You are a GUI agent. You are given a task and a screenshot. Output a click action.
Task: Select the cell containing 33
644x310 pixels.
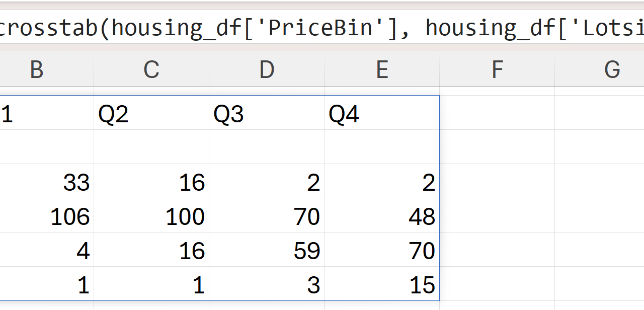(47, 182)
